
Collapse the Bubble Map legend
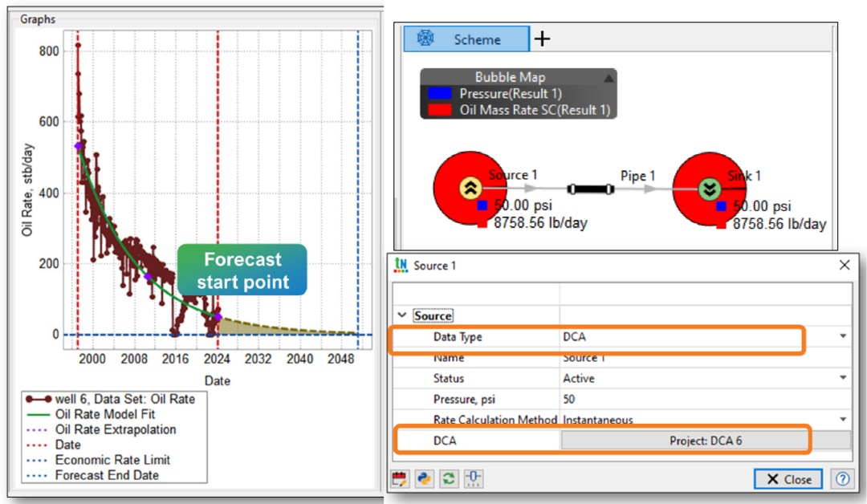click(x=609, y=78)
